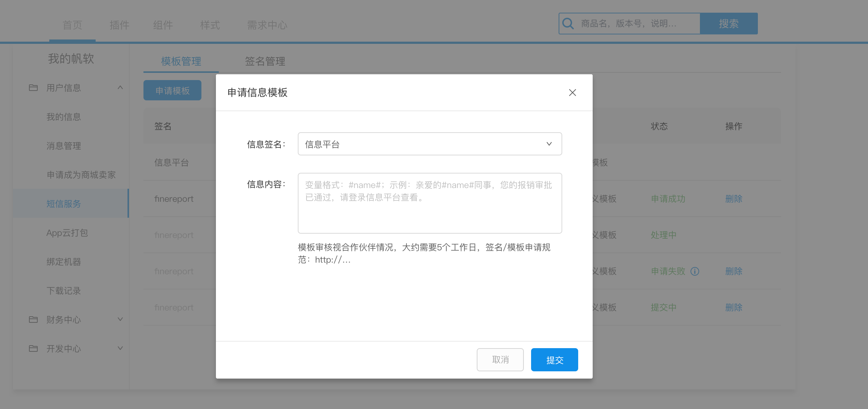Click 删除 link for 申请成功 row
The width and height of the screenshot is (868, 409).
pos(734,199)
